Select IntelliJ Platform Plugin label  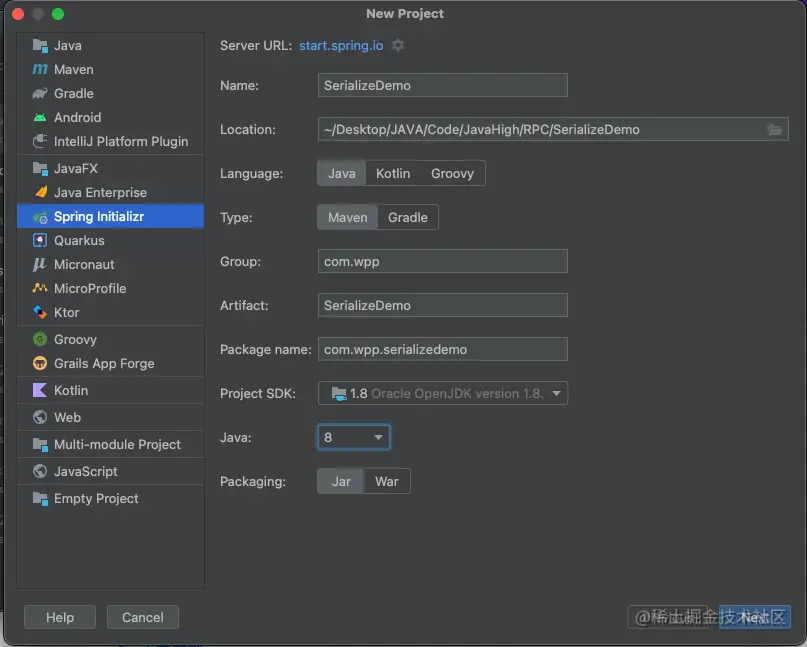[x=121, y=142]
